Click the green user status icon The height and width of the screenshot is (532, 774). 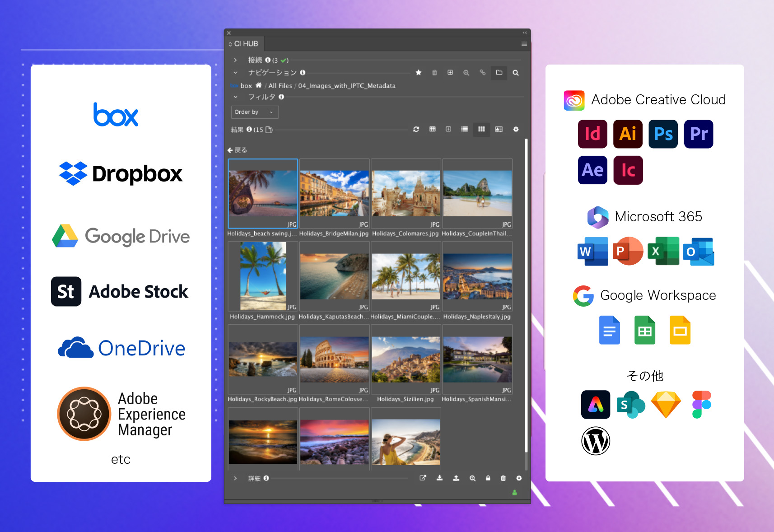[x=514, y=493]
